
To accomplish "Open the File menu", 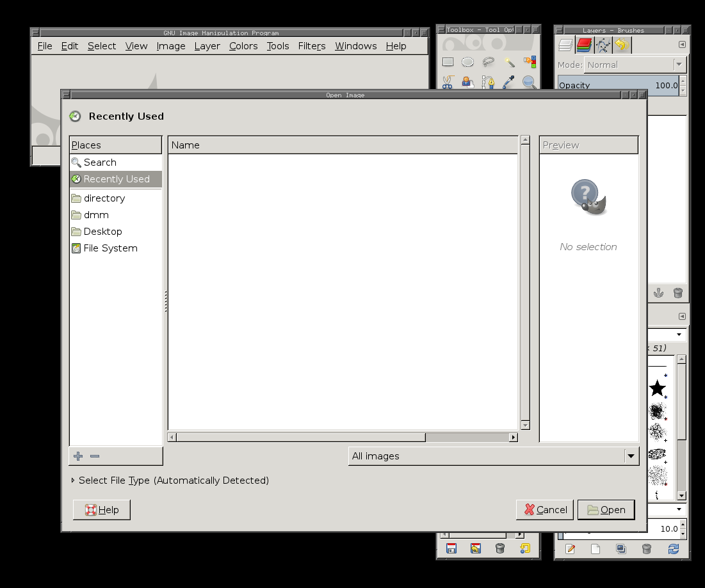I will 45,46.
